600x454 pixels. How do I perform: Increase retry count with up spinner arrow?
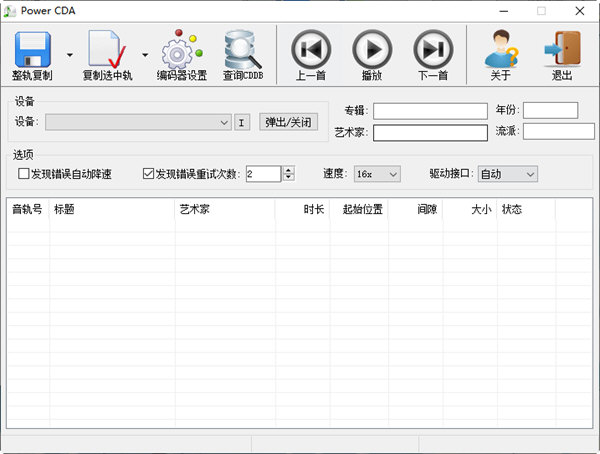289,170
